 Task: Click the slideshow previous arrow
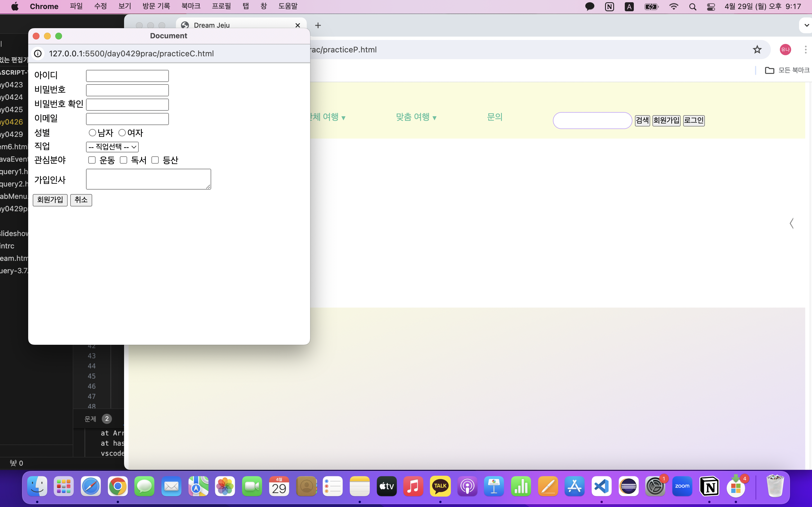click(x=791, y=223)
